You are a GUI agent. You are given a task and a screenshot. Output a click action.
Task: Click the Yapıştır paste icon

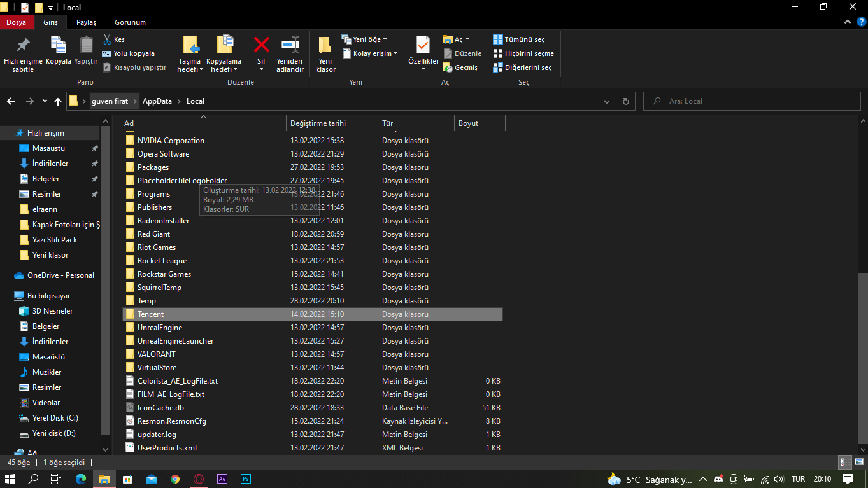coord(86,50)
